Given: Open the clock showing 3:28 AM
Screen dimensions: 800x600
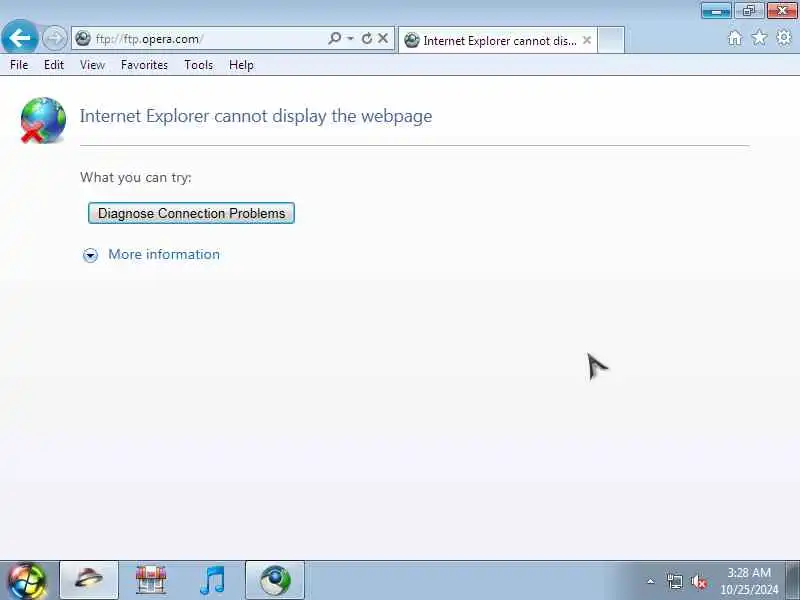Looking at the screenshot, I should coord(749,581).
